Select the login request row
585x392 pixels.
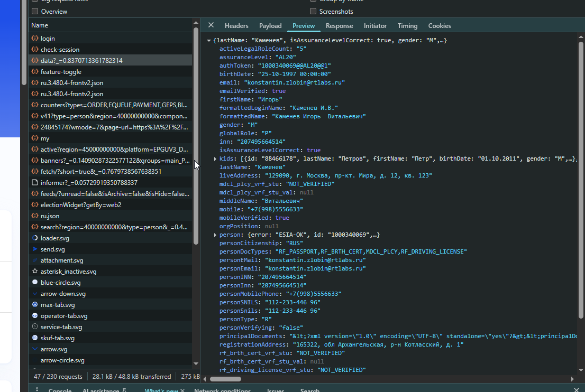[111, 39]
